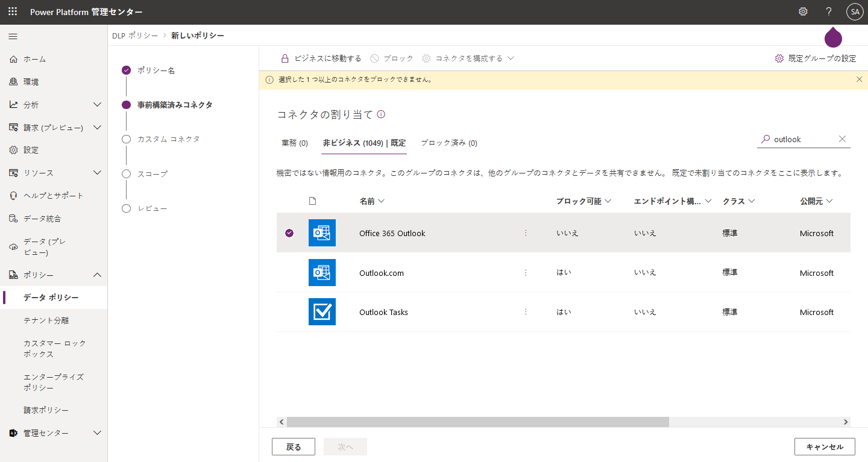Click the ブロック toolbar button

tap(392, 58)
